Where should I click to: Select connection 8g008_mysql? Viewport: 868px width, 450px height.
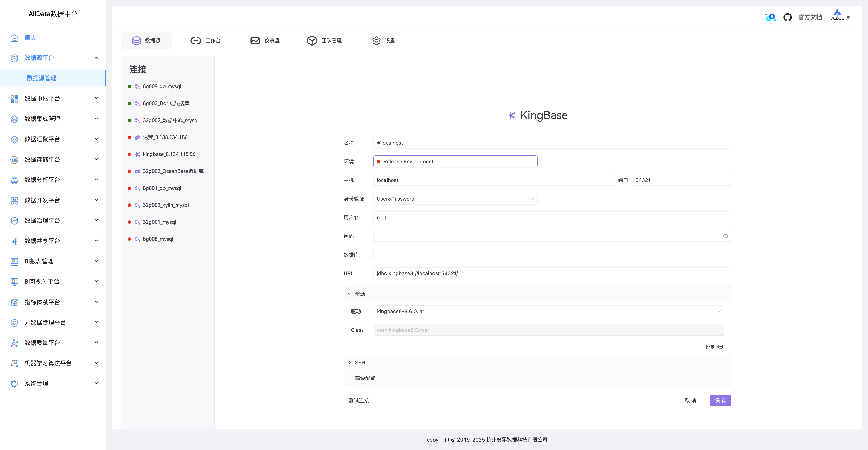click(x=158, y=239)
